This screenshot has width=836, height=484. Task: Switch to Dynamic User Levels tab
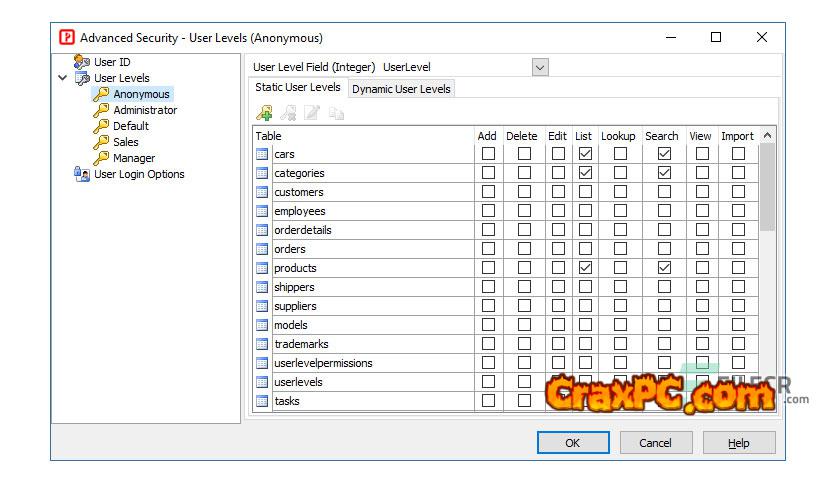pos(401,89)
